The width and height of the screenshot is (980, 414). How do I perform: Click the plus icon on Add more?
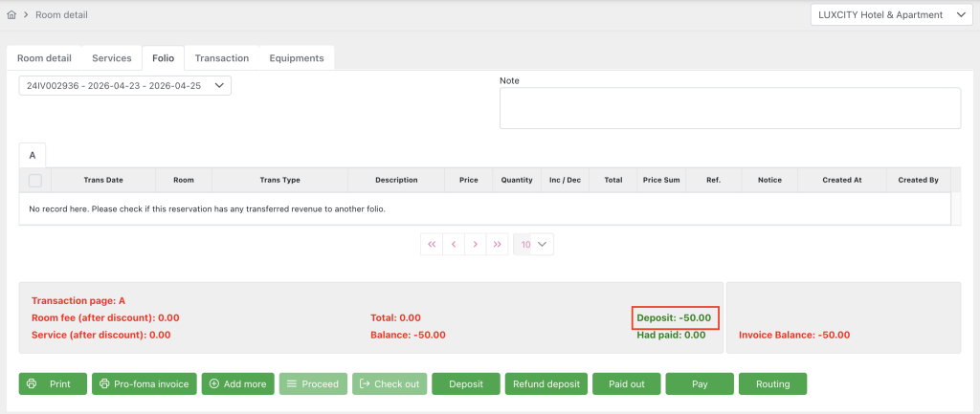click(x=213, y=383)
